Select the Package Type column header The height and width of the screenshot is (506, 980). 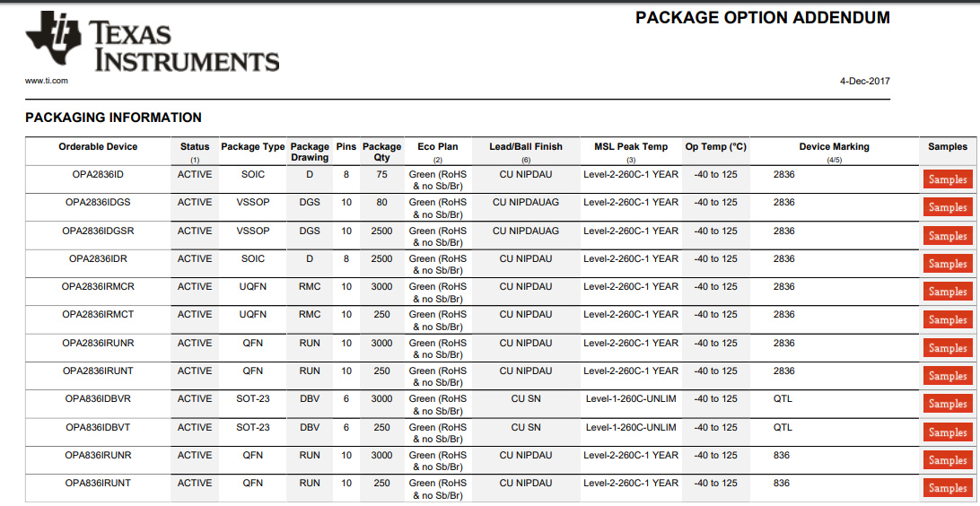252,147
